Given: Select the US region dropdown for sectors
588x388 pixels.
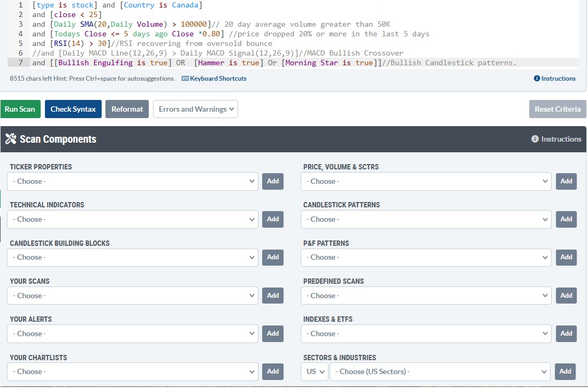Looking at the screenshot, I should [x=314, y=371].
